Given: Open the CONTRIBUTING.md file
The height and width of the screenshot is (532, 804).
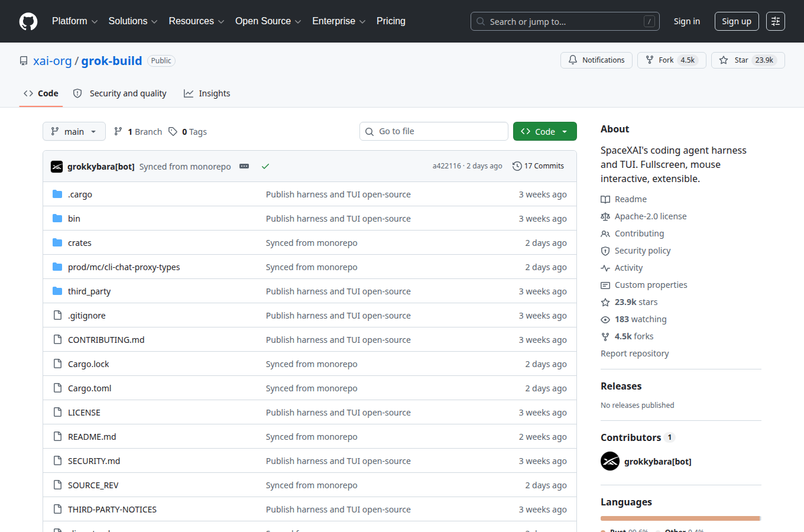Looking at the screenshot, I should 106,340.
